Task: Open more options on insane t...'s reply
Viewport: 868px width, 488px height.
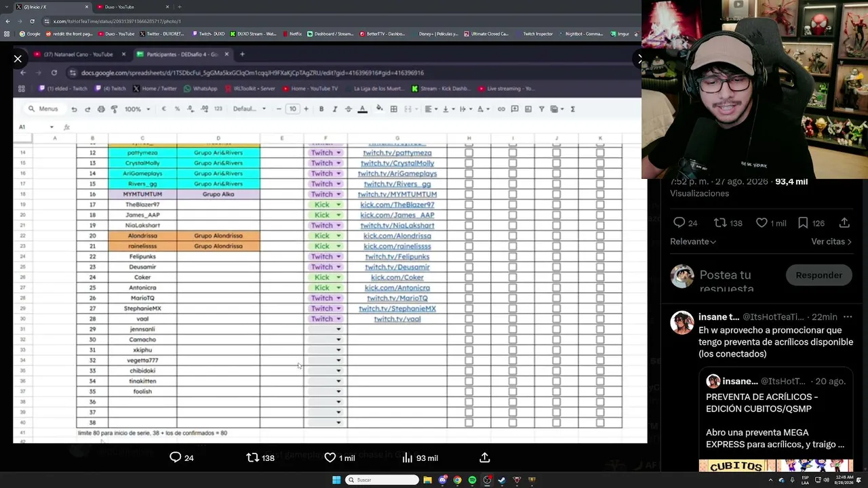Action: pos(848,317)
